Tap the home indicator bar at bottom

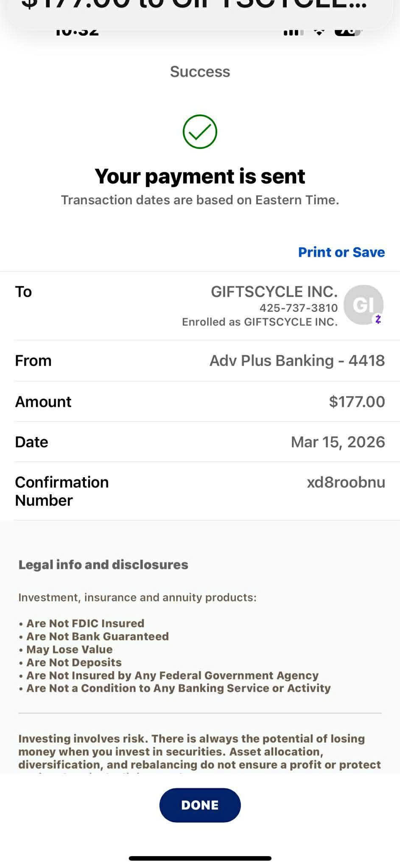[200, 858]
